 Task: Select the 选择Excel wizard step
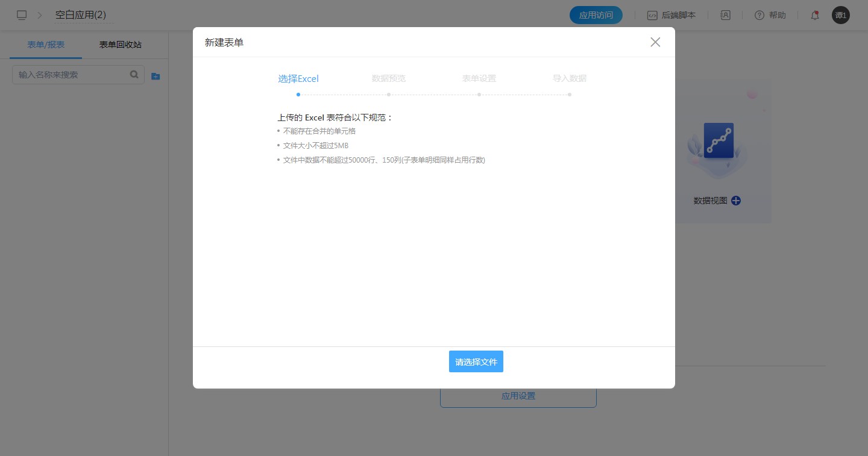click(298, 79)
